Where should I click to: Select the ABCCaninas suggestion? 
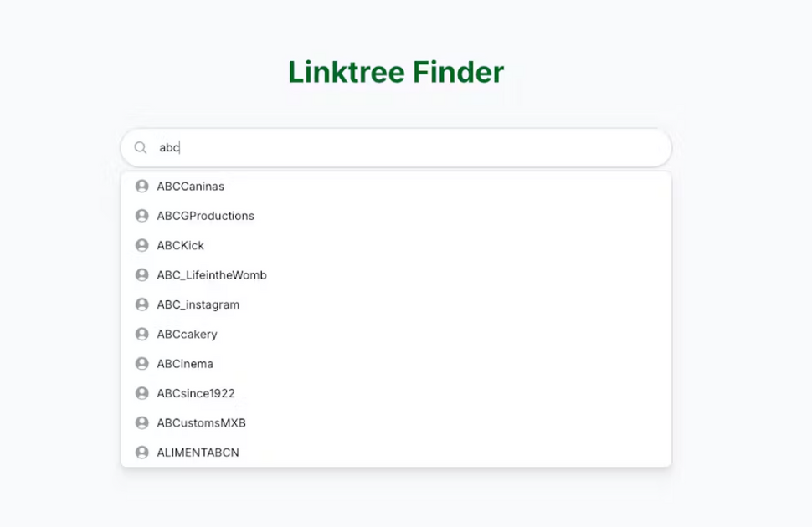point(191,186)
